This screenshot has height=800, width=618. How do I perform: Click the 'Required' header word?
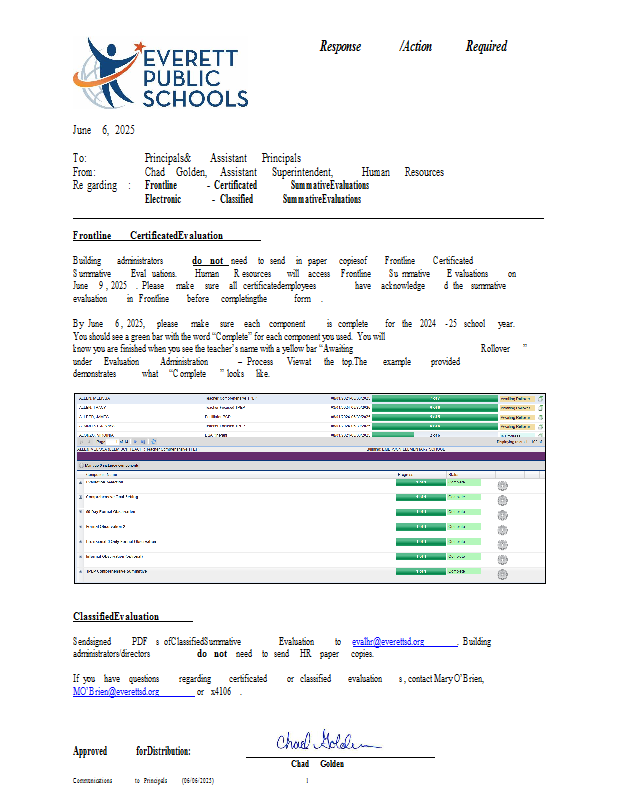pos(486,46)
